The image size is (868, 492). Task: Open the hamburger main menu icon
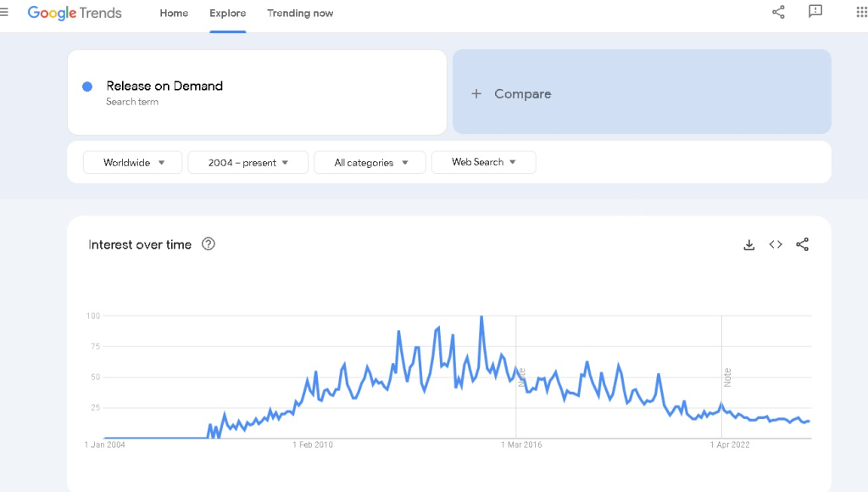pos(3,12)
